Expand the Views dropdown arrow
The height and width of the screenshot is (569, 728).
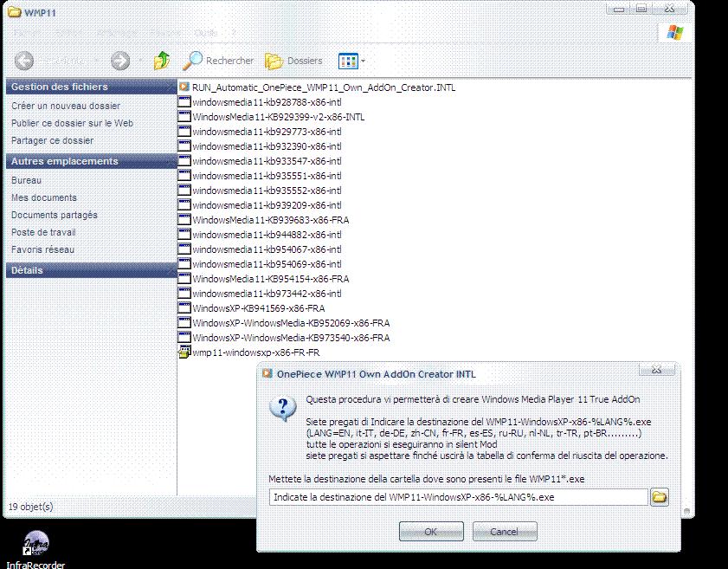click(363, 61)
